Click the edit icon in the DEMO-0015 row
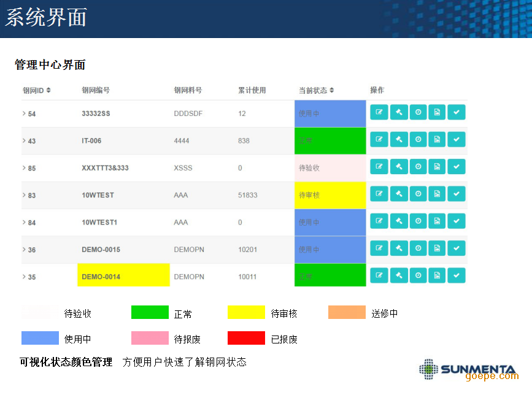Image resolution: width=532 pixels, height=395 pixels. pyautogui.click(x=379, y=248)
